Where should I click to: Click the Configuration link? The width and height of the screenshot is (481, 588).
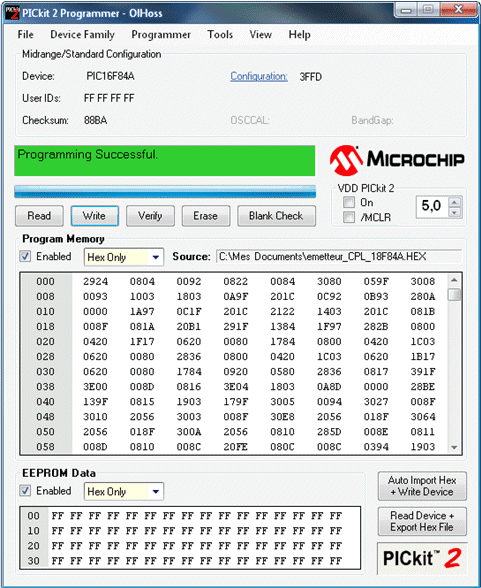point(259,76)
